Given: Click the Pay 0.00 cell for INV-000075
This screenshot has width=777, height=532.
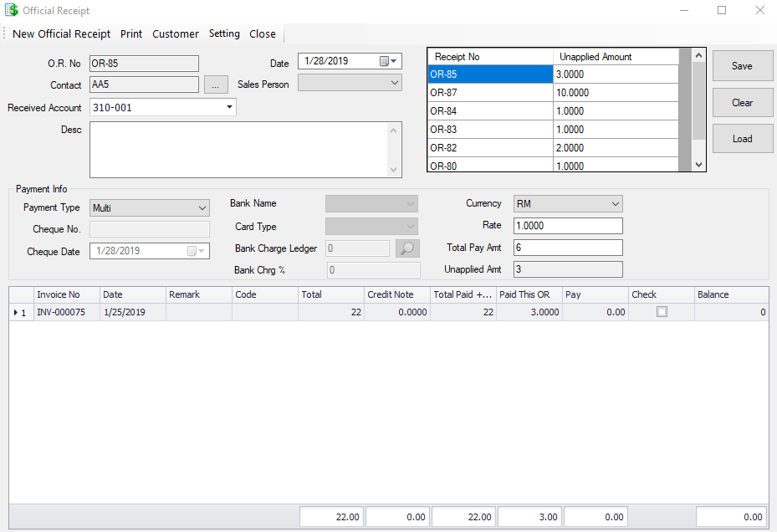Looking at the screenshot, I should tap(596, 312).
